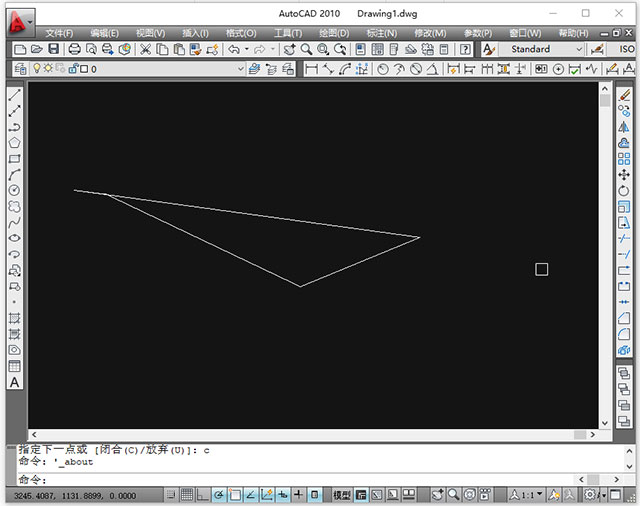Open the 修改(M) menu
The height and width of the screenshot is (506, 640).
(x=430, y=33)
